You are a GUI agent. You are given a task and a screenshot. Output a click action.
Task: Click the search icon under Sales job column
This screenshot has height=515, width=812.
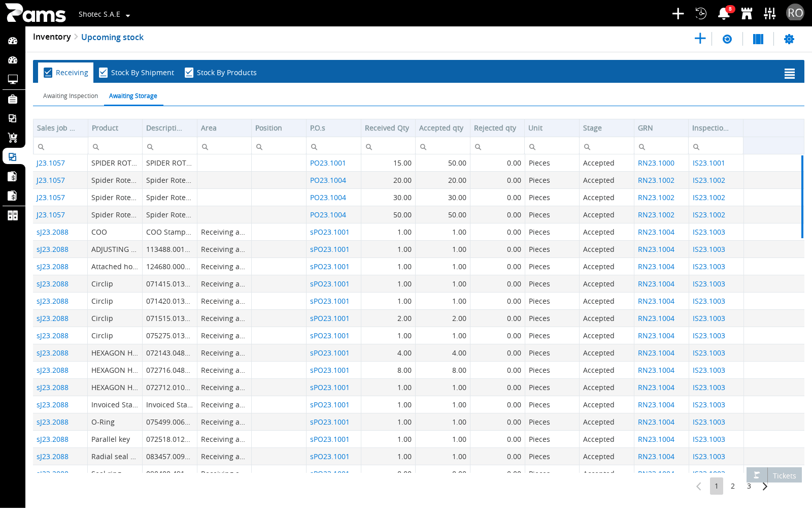[41, 147]
